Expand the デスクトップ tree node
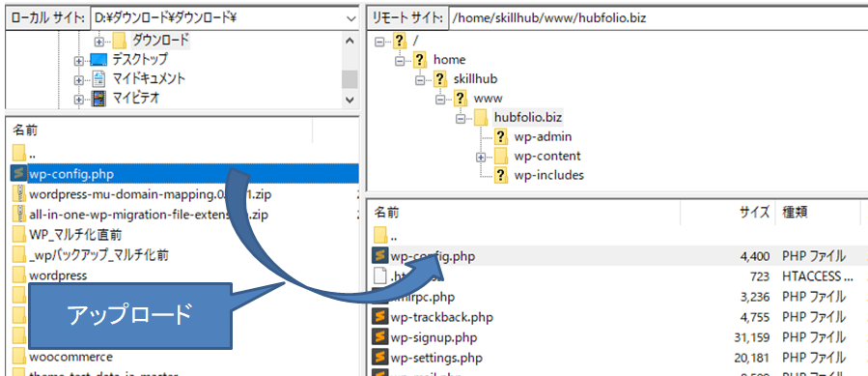 pos(78,61)
